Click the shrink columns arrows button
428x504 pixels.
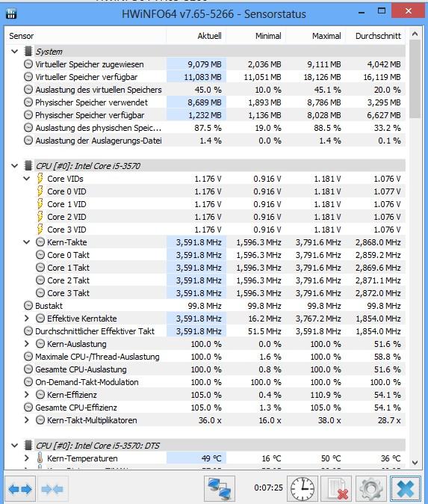tap(52, 489)
